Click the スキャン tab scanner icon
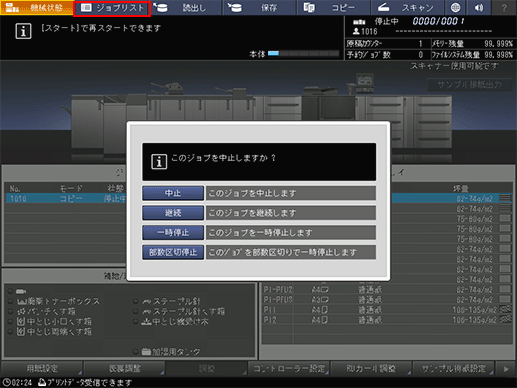This screenshot has width=517, height=388. tap(384, 7)
